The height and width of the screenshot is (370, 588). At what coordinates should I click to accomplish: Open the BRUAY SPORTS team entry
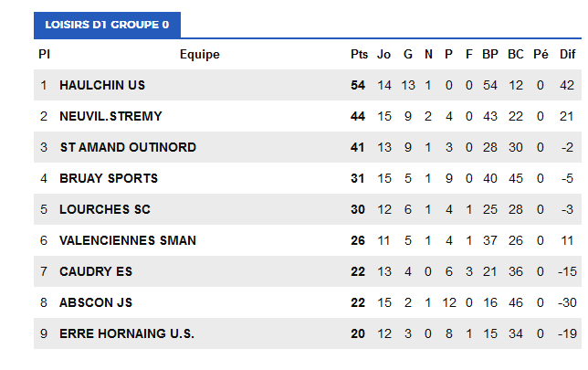[x=109, y=178]
